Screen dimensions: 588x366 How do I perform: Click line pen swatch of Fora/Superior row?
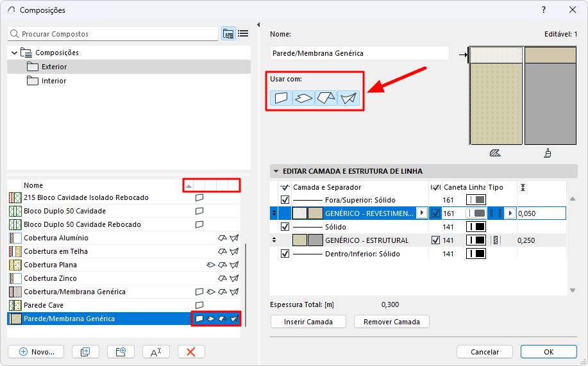coord(476,200)
